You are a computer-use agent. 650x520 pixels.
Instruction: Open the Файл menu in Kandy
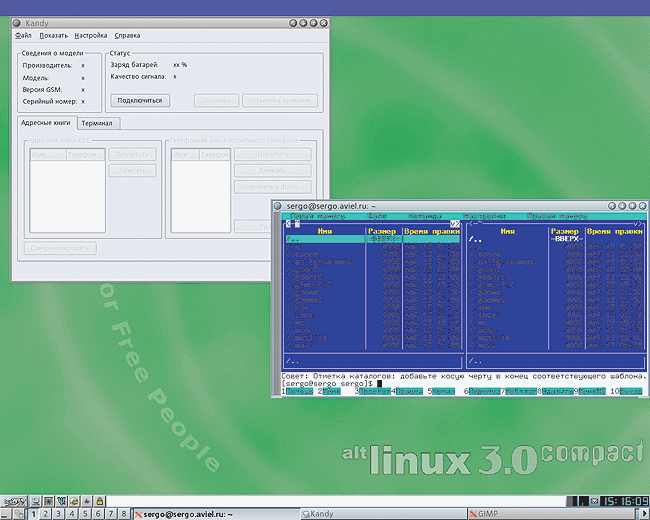pyautogui.click(x=23, y=36)
